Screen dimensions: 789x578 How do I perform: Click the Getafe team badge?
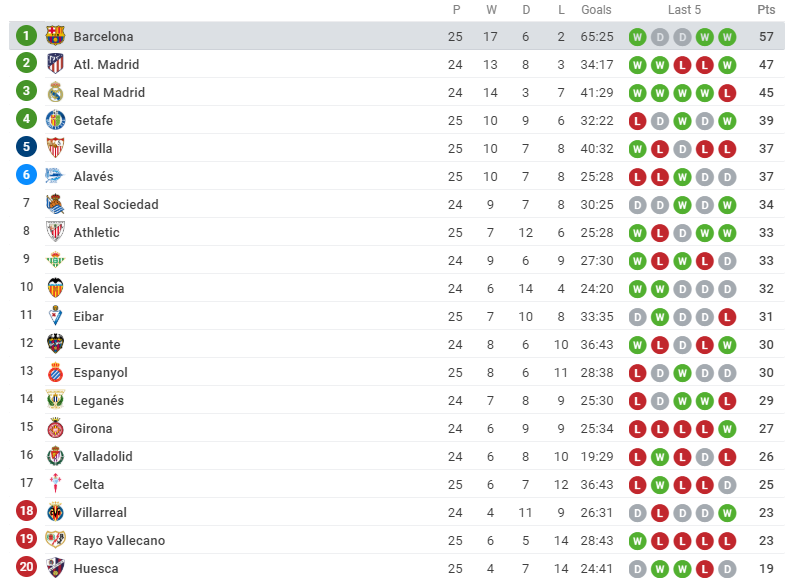coord(55,120)
